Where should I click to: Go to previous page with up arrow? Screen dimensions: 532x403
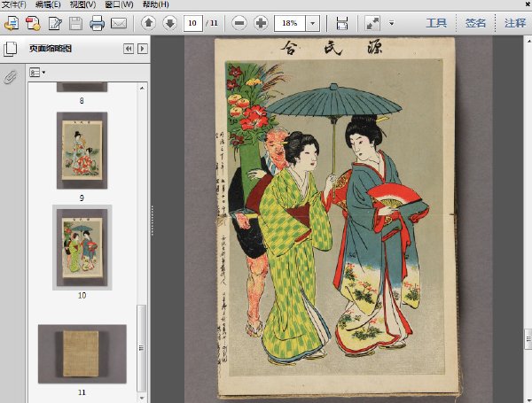click(148, 23)
